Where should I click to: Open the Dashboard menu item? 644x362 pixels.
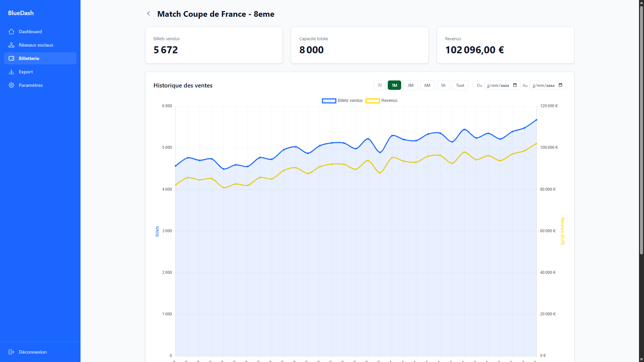tap(40, 32)
